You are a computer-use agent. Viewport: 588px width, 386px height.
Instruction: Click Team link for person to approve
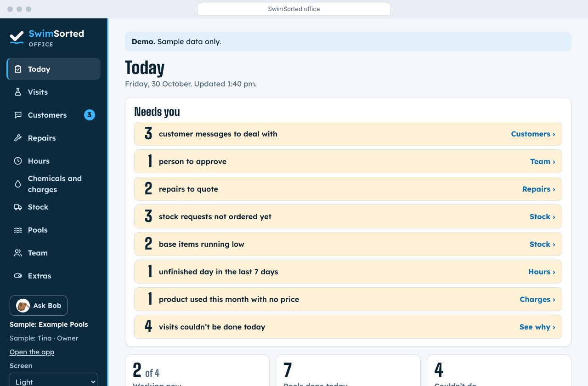point(543,161)
